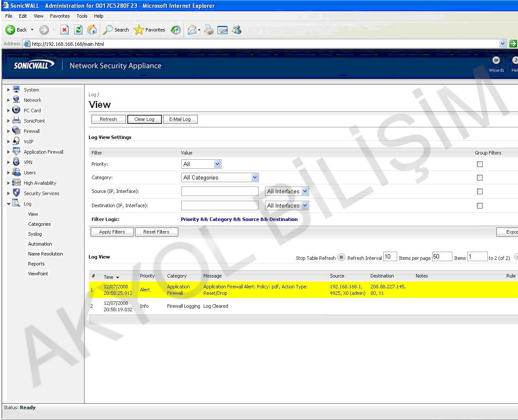The image size is (518, 420).
Task: Check the Category Group Filters checkbox
Action: tap(480, 177)
